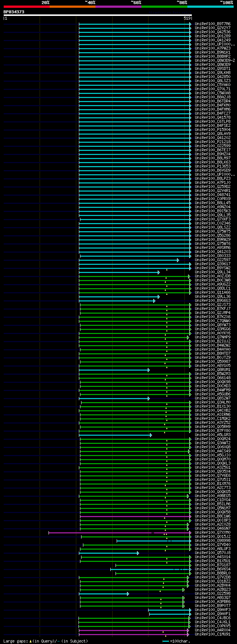Viewport: 237px width, 644px height.
Task: Click cyan alignment bar for UniRef100_Q8RUM1
Action: pos(114,370)
